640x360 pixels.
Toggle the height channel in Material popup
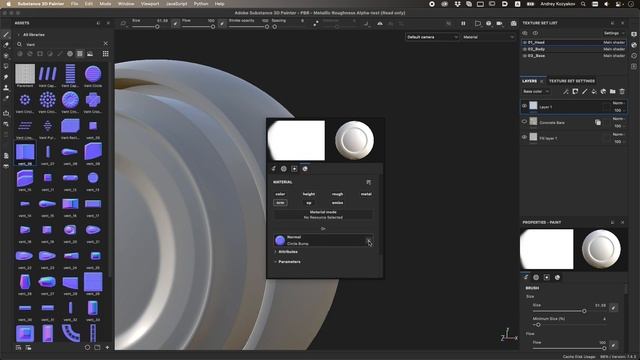click(x=309, y=194)
